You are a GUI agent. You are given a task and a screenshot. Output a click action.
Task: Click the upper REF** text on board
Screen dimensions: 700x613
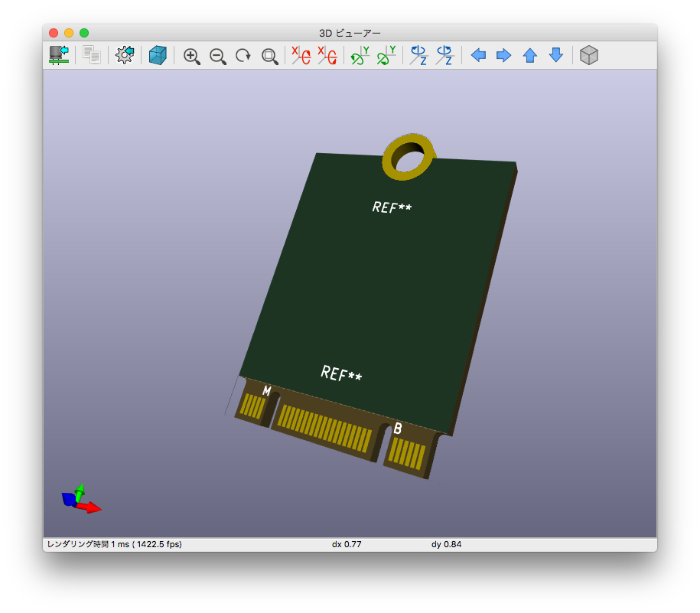coord(392,207)
